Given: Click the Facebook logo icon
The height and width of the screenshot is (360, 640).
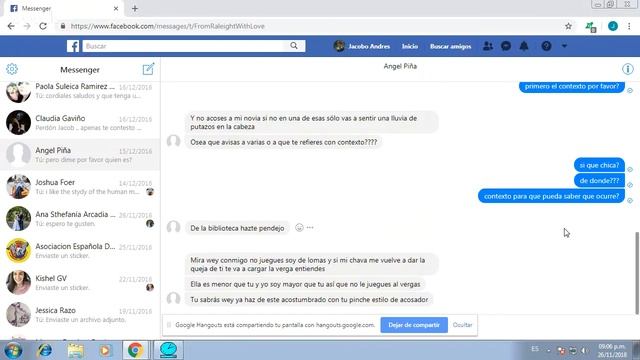Looking at the screenshot, I should pos(73,46).
